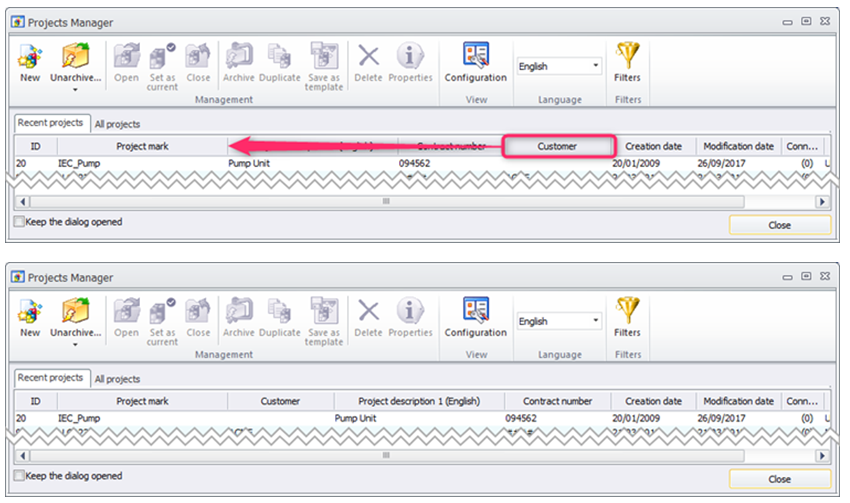Click right scroll arrow in lower window
The width and height of the screenshot is (850, 503).
(x=822, y=456)
